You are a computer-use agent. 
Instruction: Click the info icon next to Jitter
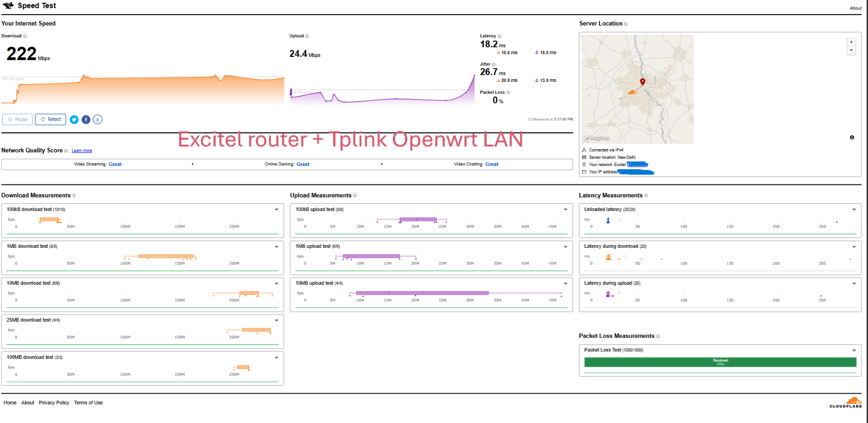[x=494, y=65]
